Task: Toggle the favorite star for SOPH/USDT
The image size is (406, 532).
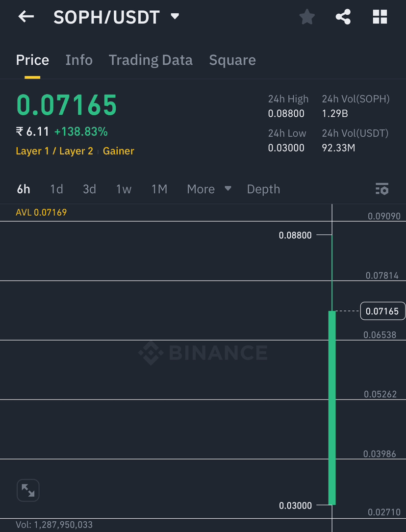Action: (x=307, y=17)
